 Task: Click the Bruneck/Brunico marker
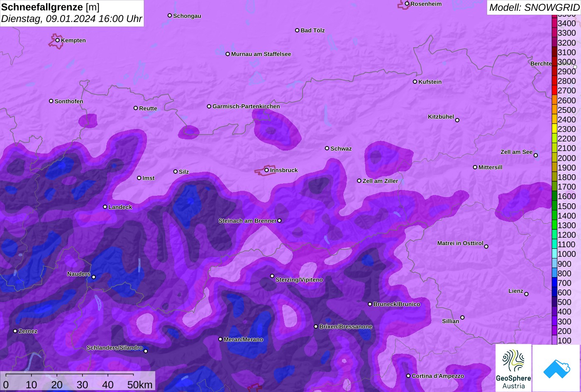pyautogui.click(x=370, y=304)
